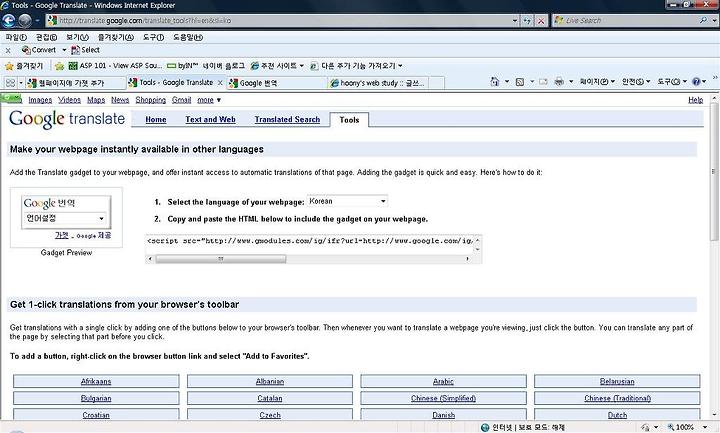Image resolution: width=720 pixels, height=433 pixels.
Task: Click the Chinese (Simplified) button link
Action: click(x=444, y=399)
